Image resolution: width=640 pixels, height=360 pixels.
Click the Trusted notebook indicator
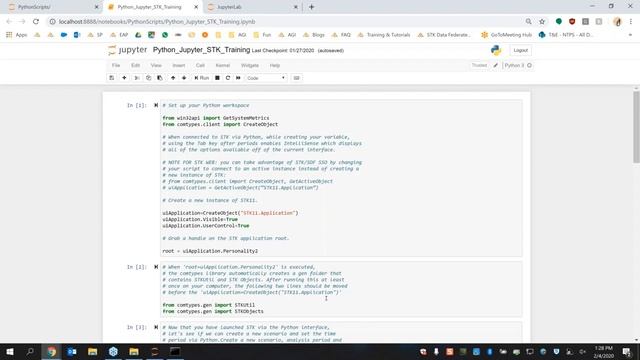click(479, 65)
